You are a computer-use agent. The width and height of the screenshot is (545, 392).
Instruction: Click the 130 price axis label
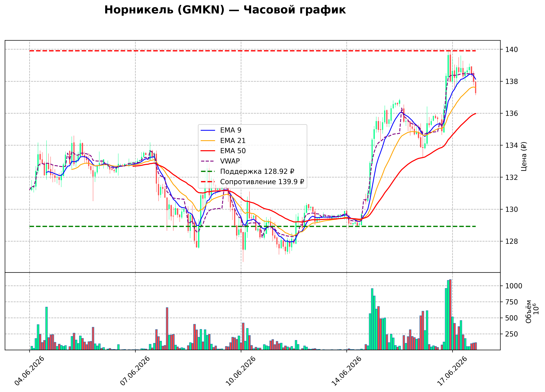(x=512, y=209)
